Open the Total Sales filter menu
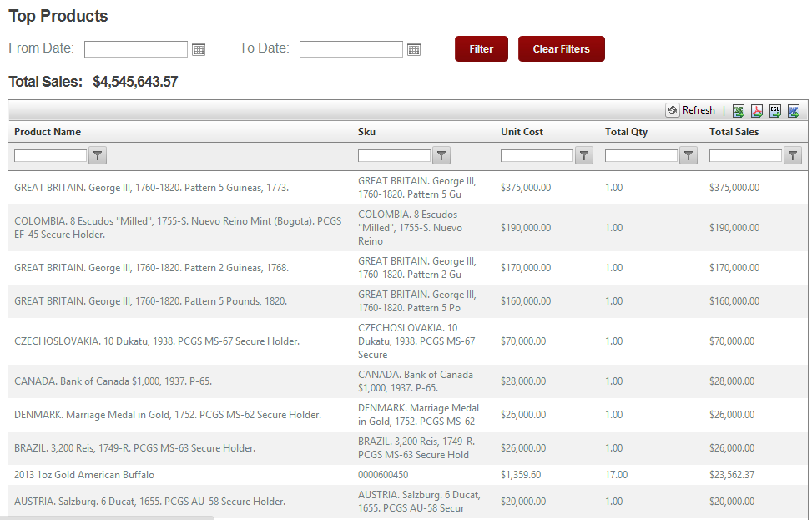Viewport: 812px width, 520px height. 793,155
